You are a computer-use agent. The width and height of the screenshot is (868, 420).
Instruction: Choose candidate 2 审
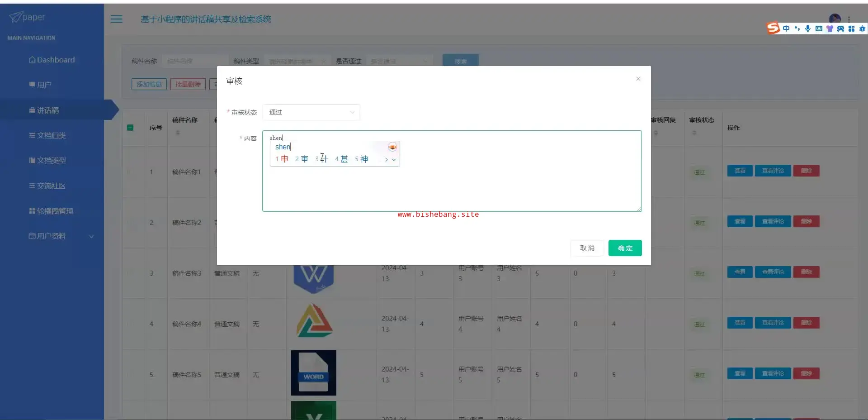[x=302, y=159]
